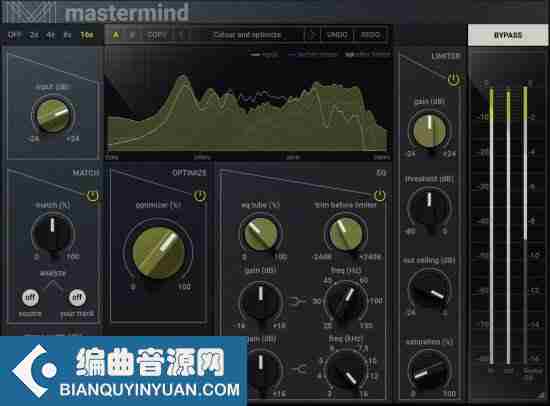Open the preset name dropdown
Image resolution: width=550 pixels, height=406 pixels.
tap(247, 35)
